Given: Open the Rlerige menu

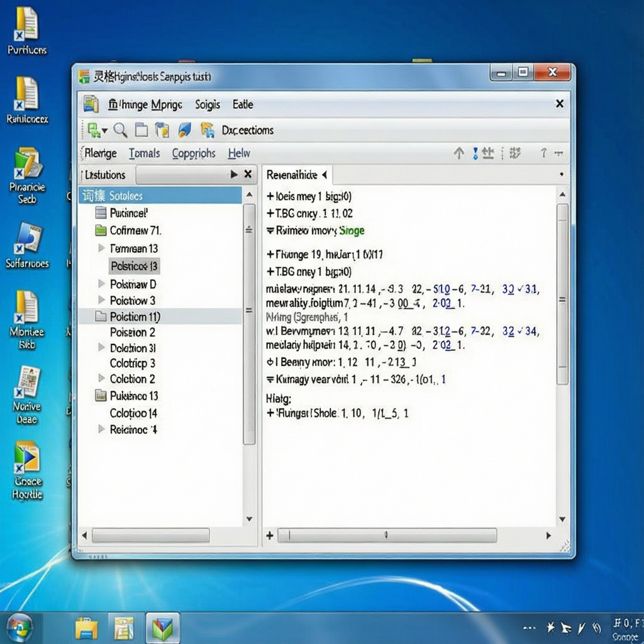Looking at the screenshot, I should click(101, 153).
